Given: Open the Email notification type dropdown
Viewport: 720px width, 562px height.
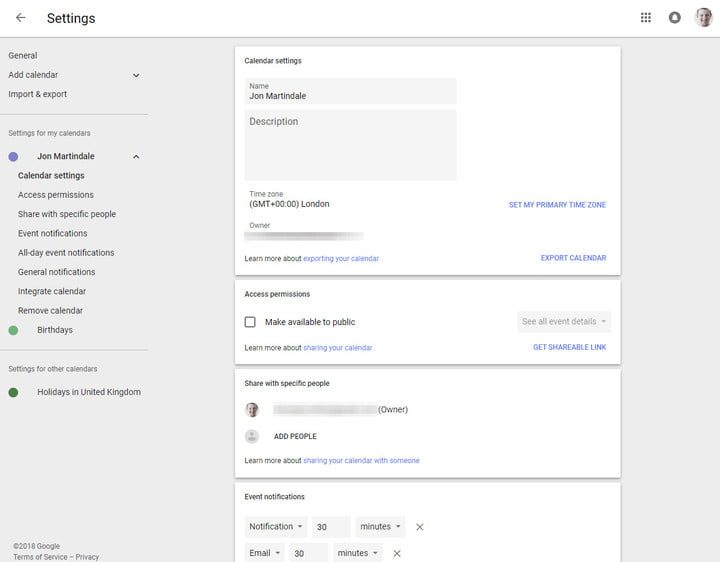Looking at the screenshot, I should point(265,553).
